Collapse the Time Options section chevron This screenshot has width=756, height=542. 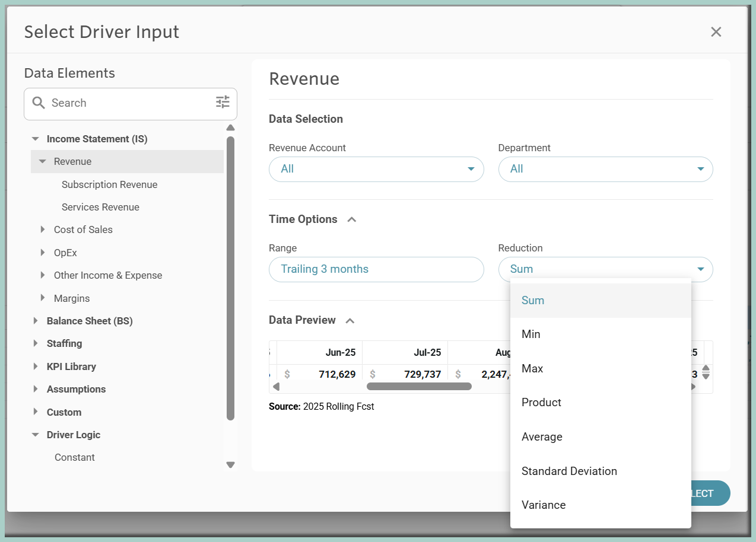pos(351,219)
